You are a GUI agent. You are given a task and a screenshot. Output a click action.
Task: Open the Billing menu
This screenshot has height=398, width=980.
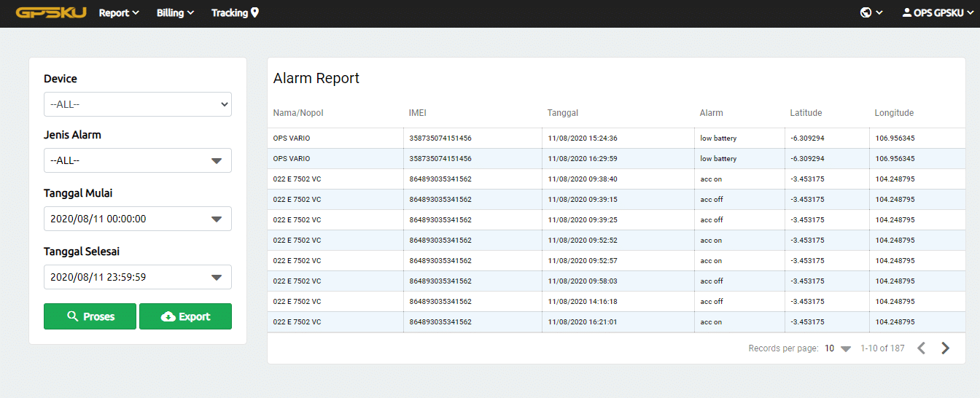(x=175, y=13)
